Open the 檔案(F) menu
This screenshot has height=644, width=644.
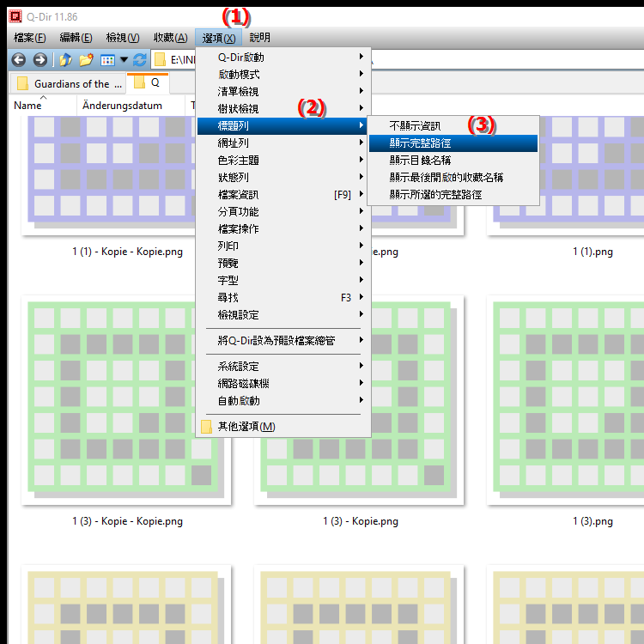29,38
